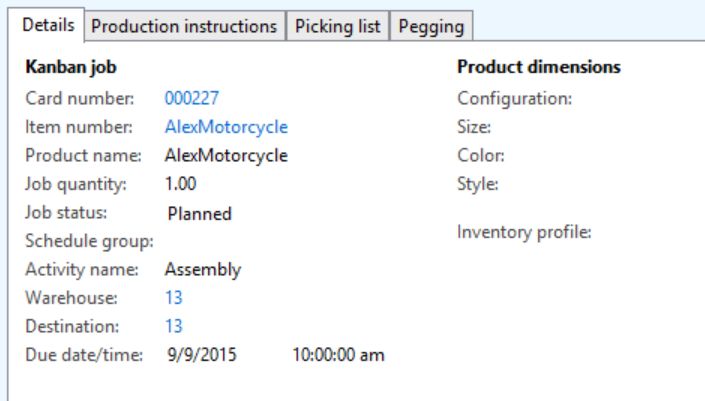
Task: Click the Planned job status value
Action: click(200, 213)
